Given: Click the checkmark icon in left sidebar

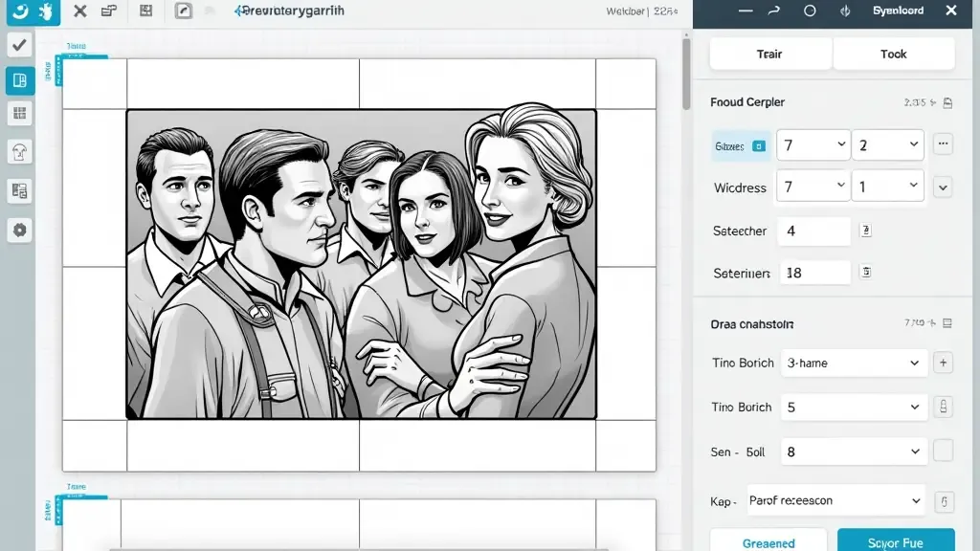Looking at the screenshot, I should [19, 45].
